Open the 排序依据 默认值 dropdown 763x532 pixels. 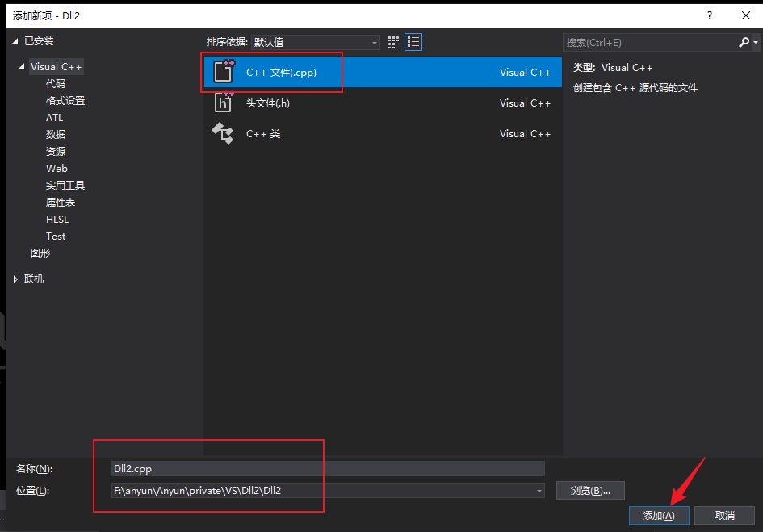(x=316, y=42)
